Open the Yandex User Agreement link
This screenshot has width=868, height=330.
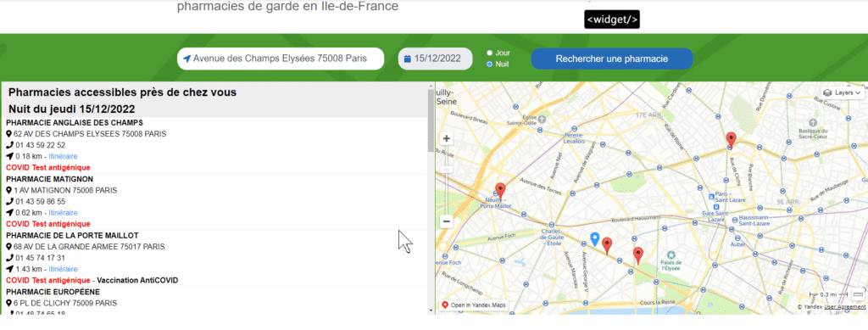click(x=844, y=307)
